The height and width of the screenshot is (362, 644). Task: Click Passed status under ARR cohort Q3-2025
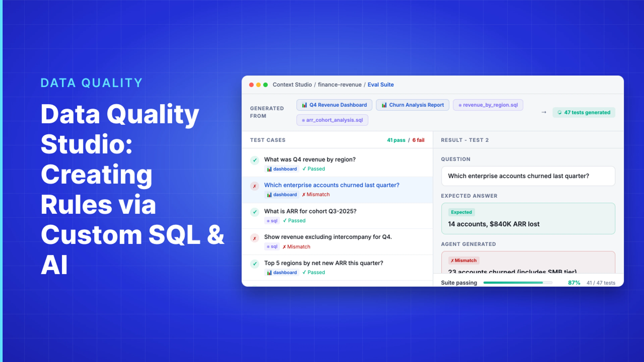(294, 221)
